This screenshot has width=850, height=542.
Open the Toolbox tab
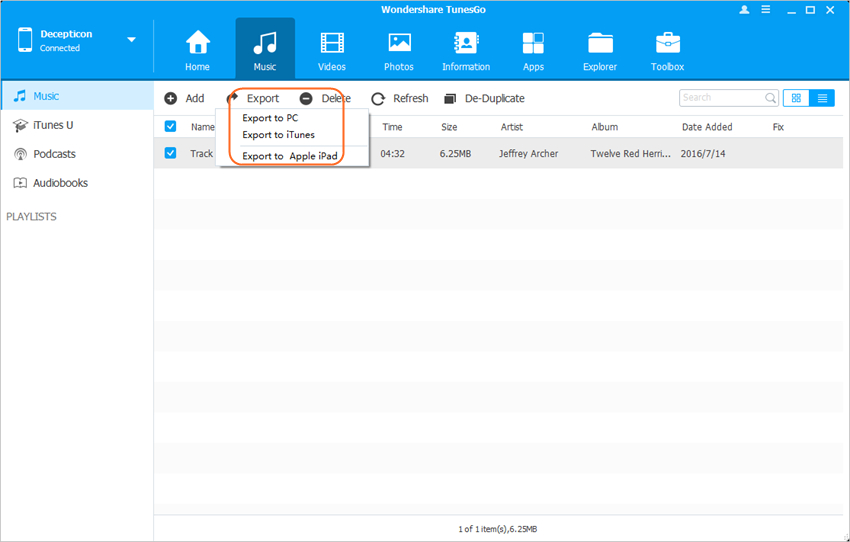pyautogui.click(x=667, y=51)
